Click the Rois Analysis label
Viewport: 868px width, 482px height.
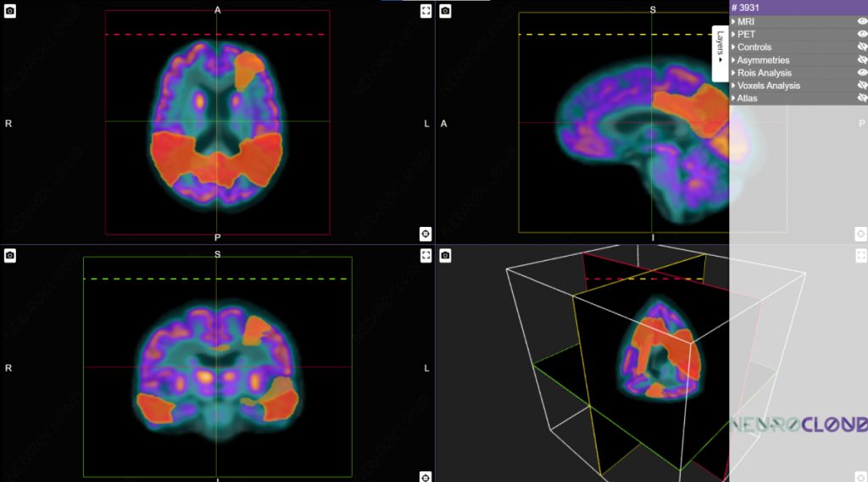(764, 73)
